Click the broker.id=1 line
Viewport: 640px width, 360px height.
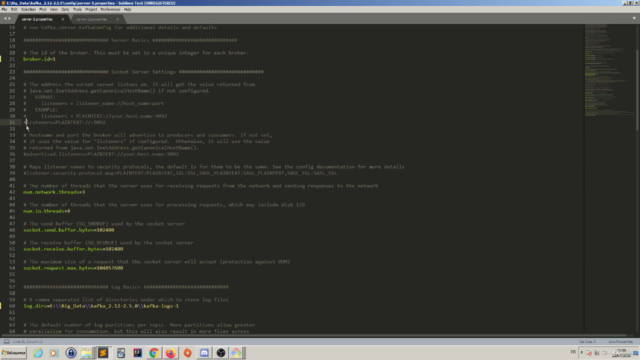pos(39,59)
